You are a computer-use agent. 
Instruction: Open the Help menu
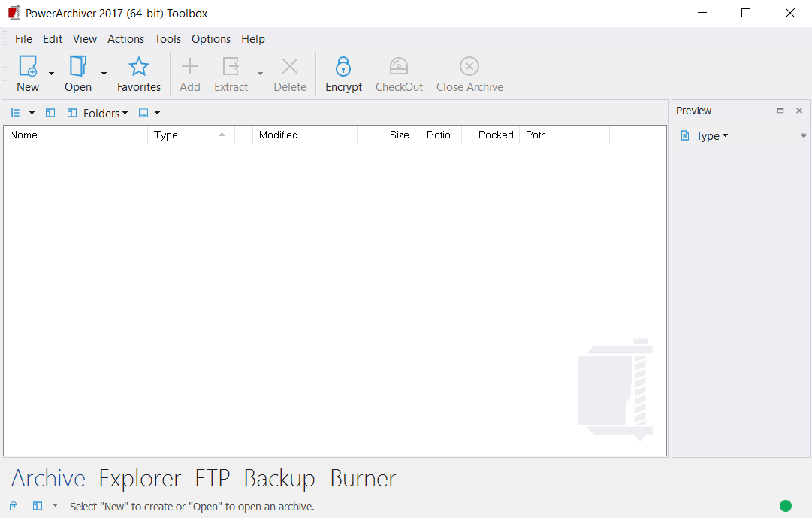click(252, 39)
